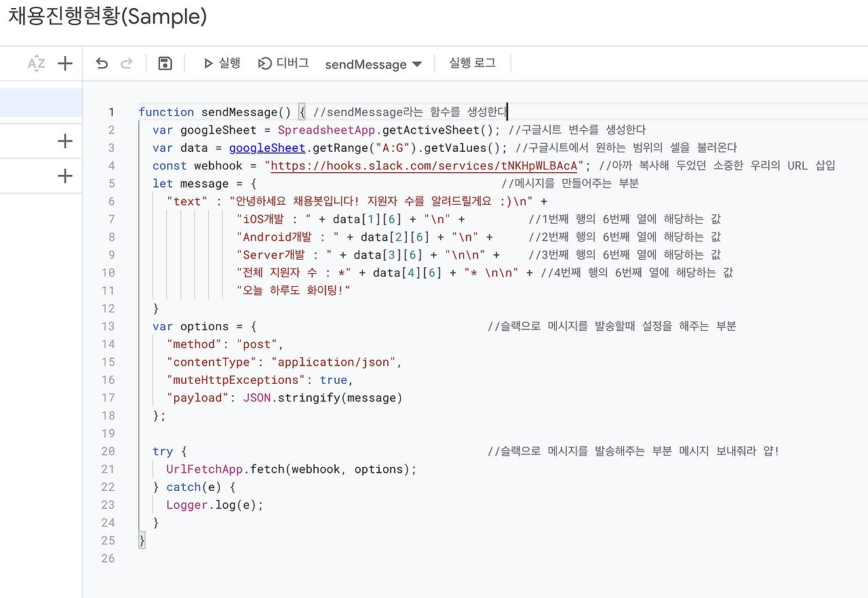Click line number 10 in the gutter
Image resolution: width=868 pixels, height=598 pixels.
(x=108, y=272)
